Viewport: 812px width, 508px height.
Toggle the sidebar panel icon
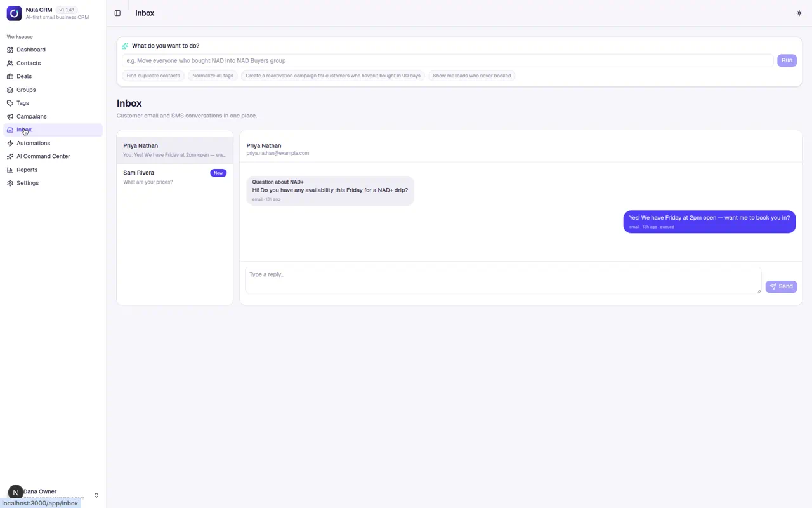click(x=117, y=13)
